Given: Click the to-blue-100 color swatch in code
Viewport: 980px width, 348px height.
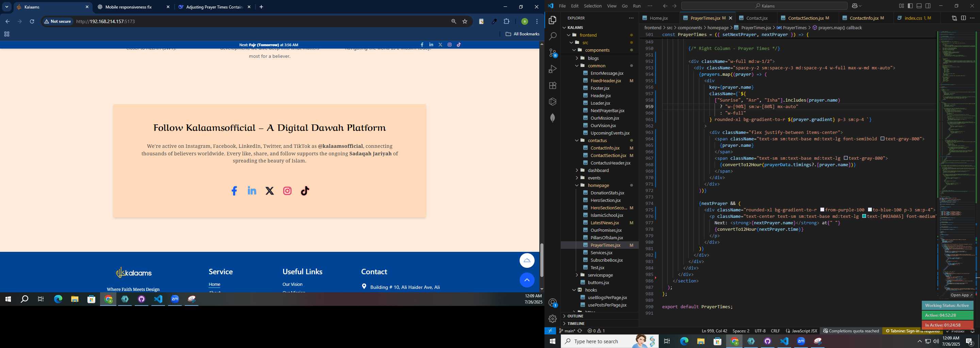Looking at the screenshot, I should point(870,210).
